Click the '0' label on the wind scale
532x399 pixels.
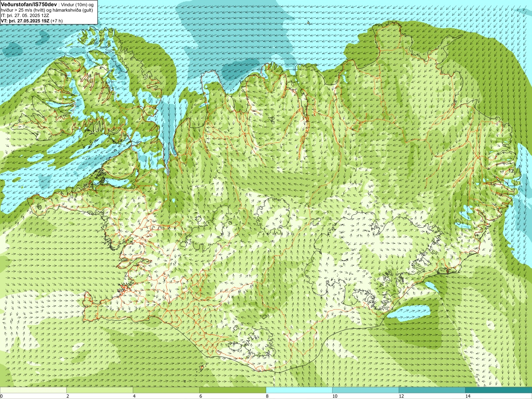(2, 396)
